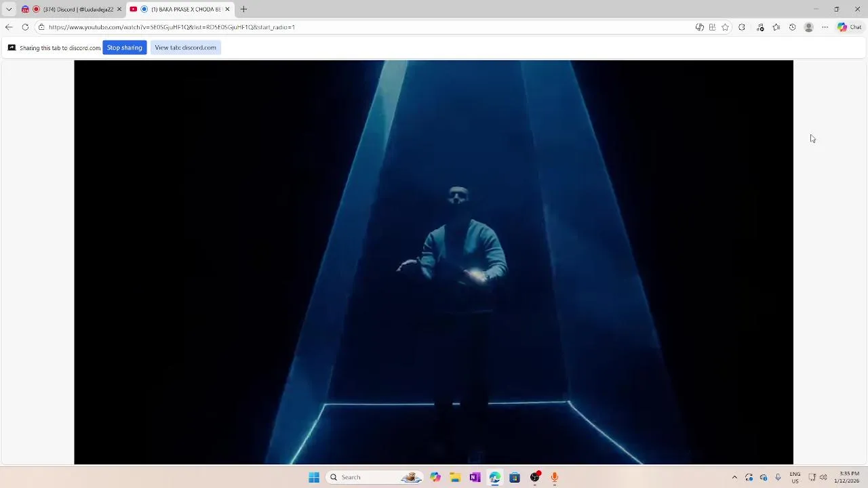Open the media control music icon
The height and width of the screenshot is (488, 868).
click(x=760, y=27)
